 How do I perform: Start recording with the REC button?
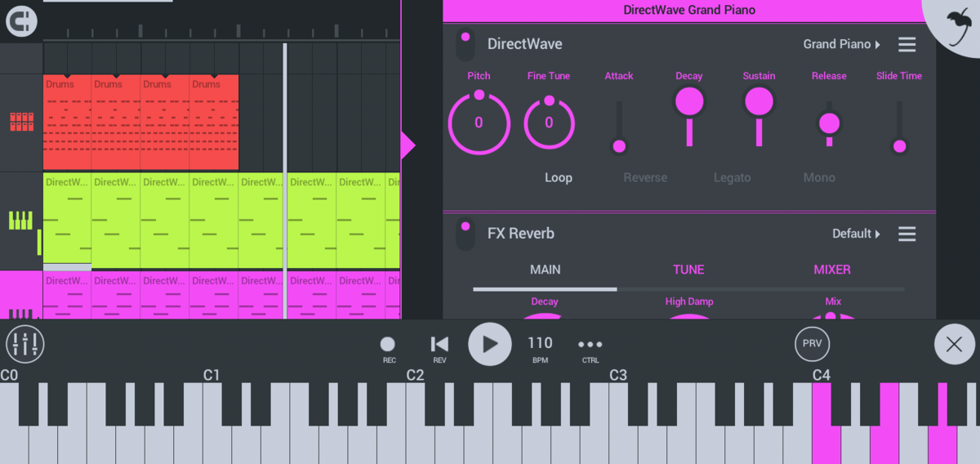click(x=388, y=349)
